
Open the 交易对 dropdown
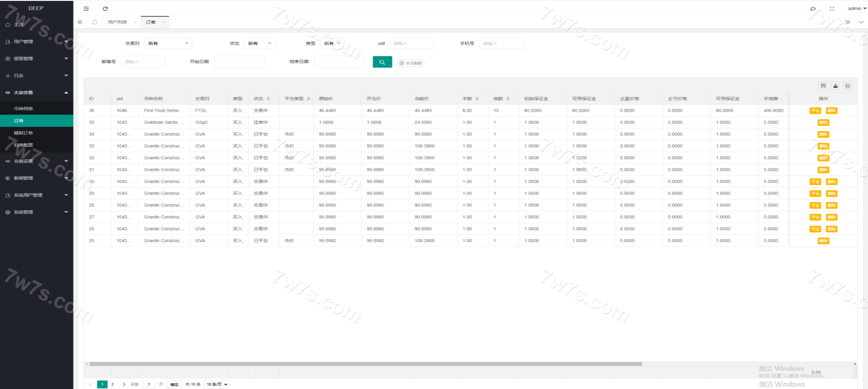click(168, 43)
